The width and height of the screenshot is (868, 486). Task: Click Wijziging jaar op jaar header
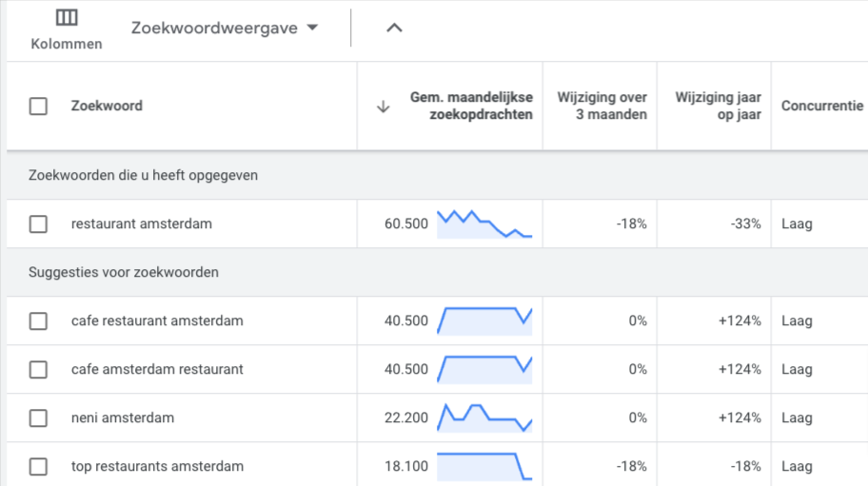(718, 107)
